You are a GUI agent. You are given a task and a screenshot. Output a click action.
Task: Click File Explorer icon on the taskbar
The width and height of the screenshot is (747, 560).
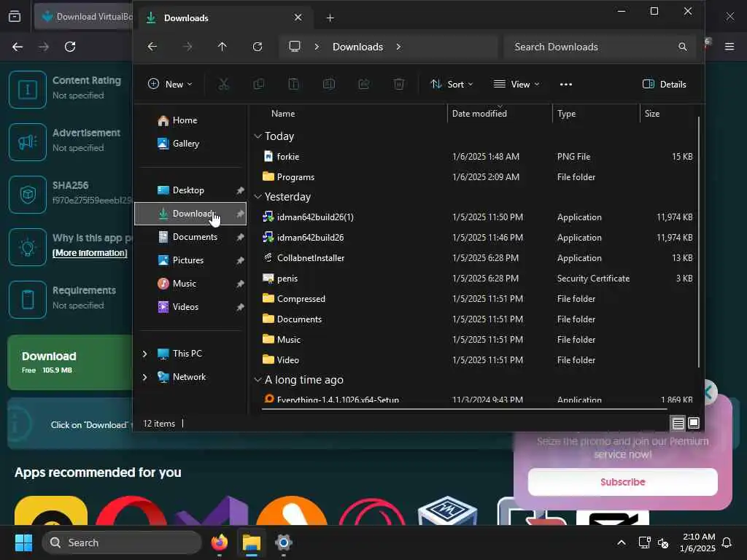coord(251,542)
